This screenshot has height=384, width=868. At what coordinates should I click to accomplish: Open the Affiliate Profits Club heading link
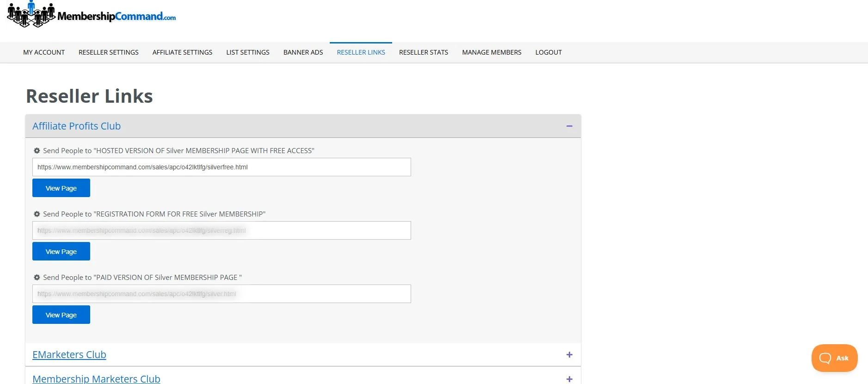[76, 126]
